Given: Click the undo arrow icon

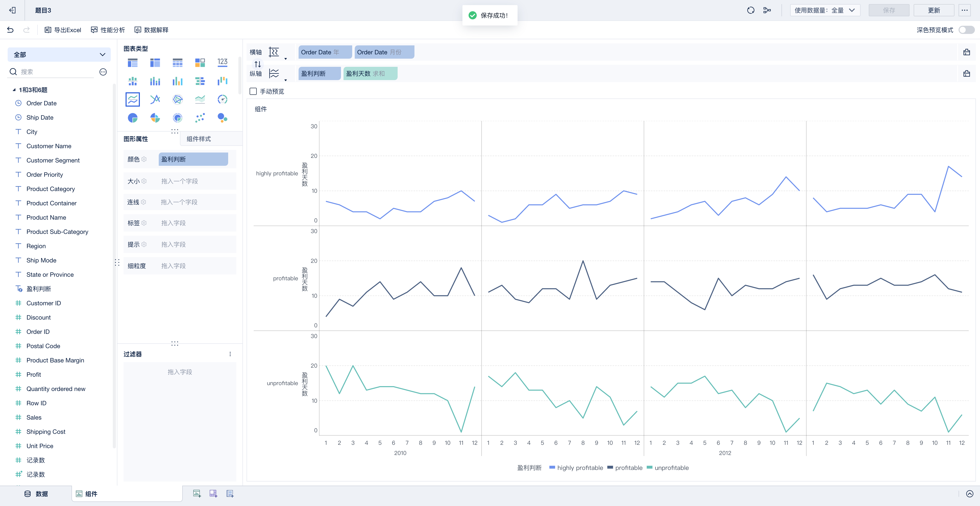Looking at the screenshot, I should pyautogui.click(x=10, y=30).
